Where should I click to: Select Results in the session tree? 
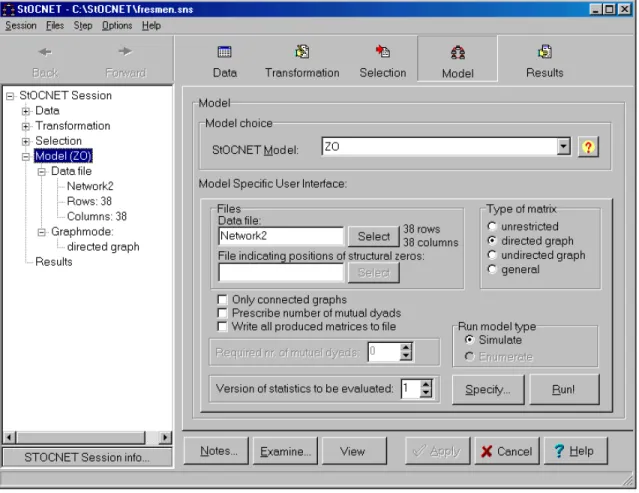54,262
